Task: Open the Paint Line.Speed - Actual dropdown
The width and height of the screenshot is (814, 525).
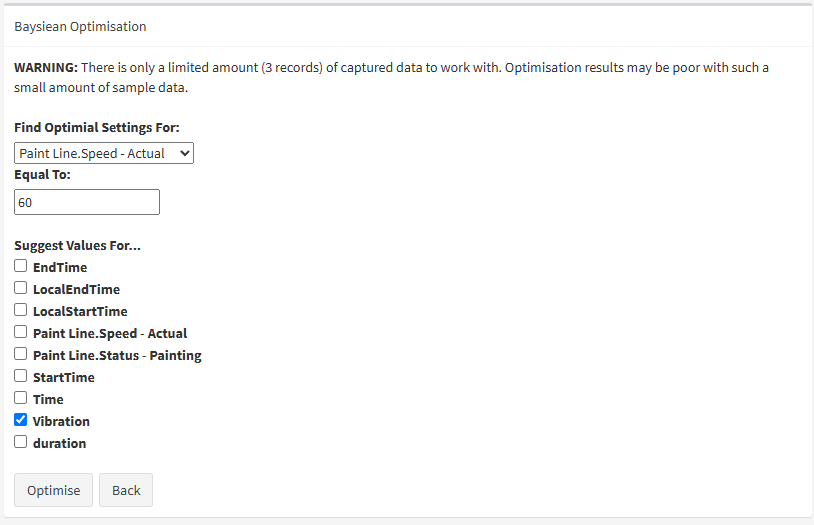Action: point(103,153)
